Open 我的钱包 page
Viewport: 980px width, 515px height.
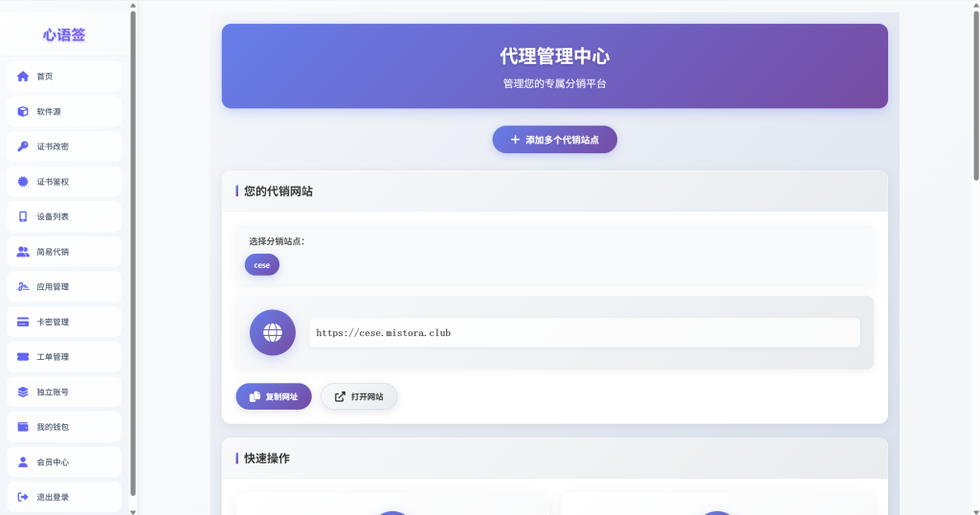click(x=64, y=427)
